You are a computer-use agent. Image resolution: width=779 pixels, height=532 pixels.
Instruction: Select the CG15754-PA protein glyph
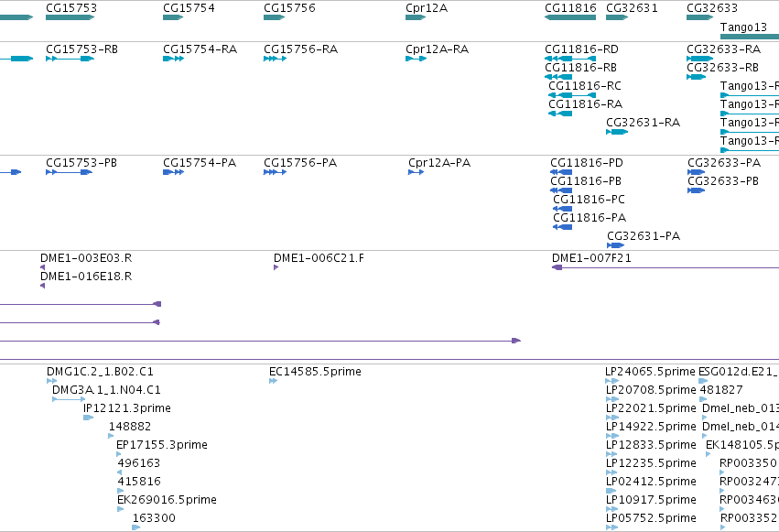point(173,172)
